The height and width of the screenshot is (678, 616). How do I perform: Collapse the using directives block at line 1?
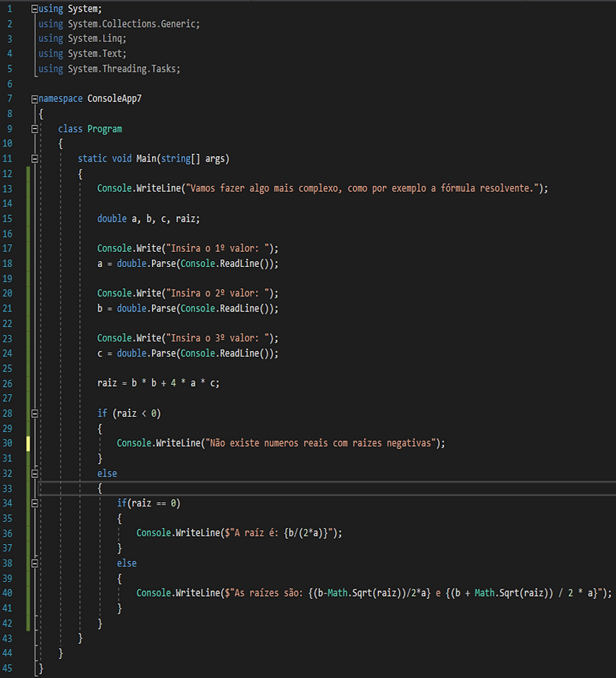pos(35,9)
